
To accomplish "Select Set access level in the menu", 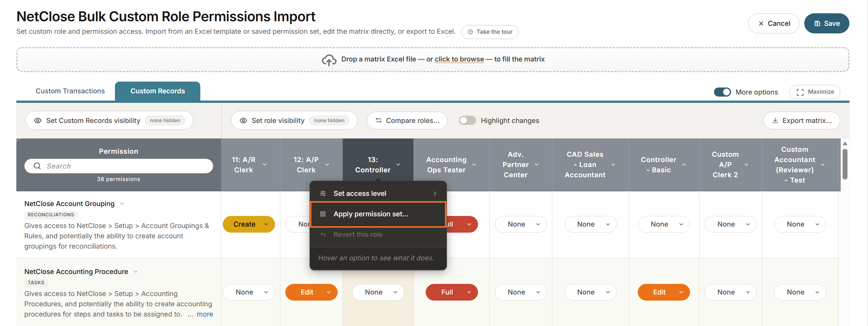I will pos(378,194).
